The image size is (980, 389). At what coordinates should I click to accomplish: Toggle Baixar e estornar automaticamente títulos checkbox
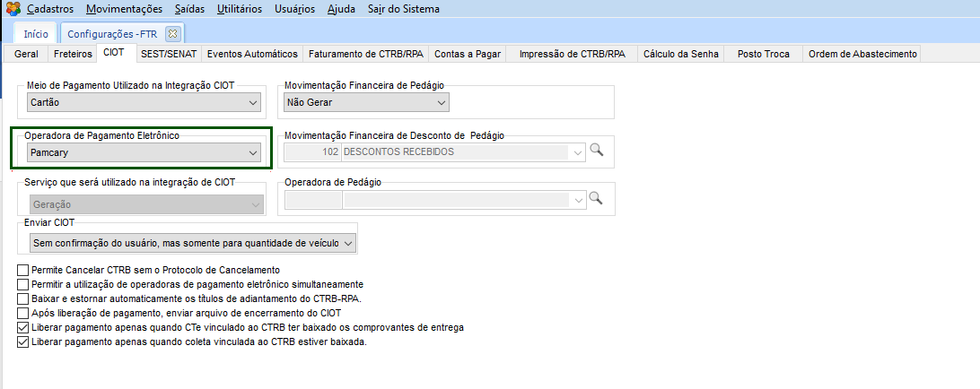tap(23, 298)
